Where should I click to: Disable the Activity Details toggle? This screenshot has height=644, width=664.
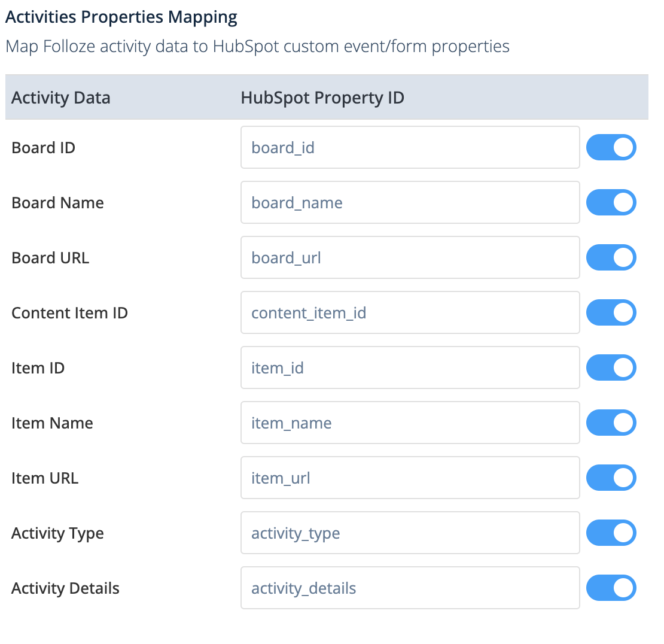coord(611,588)
